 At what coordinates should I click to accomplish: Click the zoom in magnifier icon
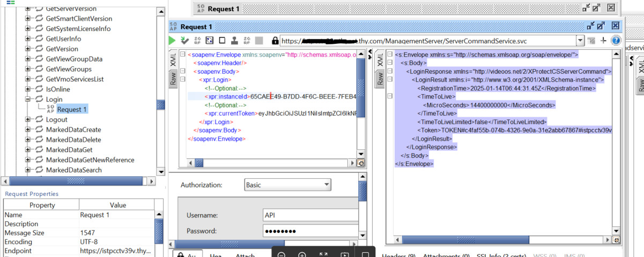[302, 255]
